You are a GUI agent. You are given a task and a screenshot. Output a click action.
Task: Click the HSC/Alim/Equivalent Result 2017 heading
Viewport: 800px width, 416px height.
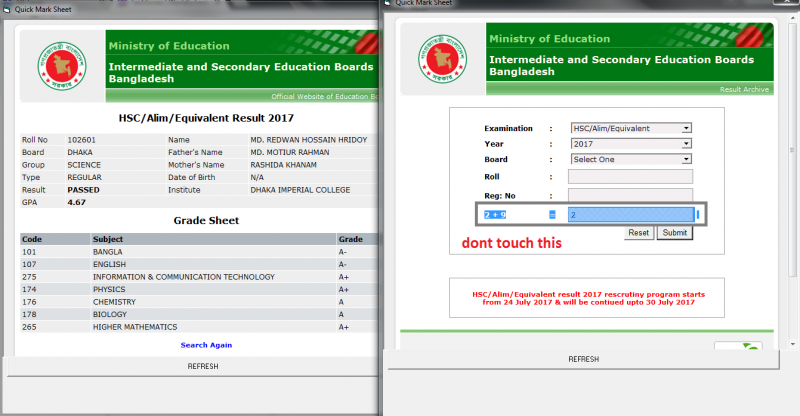coord(206,118)
